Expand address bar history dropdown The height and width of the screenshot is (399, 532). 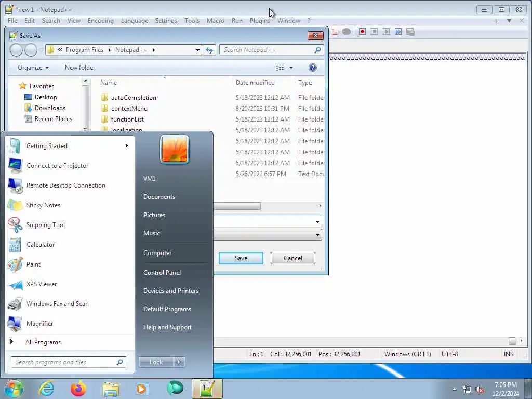pos(197,50)
